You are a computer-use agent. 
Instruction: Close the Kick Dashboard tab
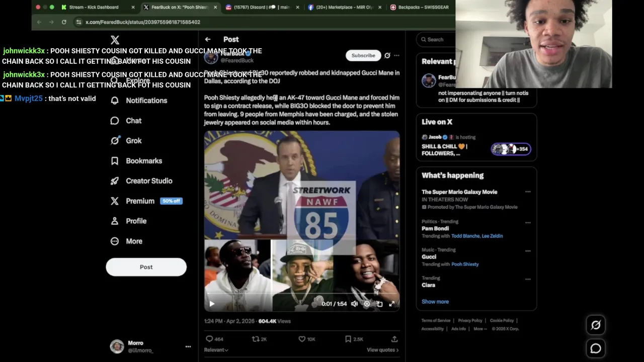tap(133, 8)
